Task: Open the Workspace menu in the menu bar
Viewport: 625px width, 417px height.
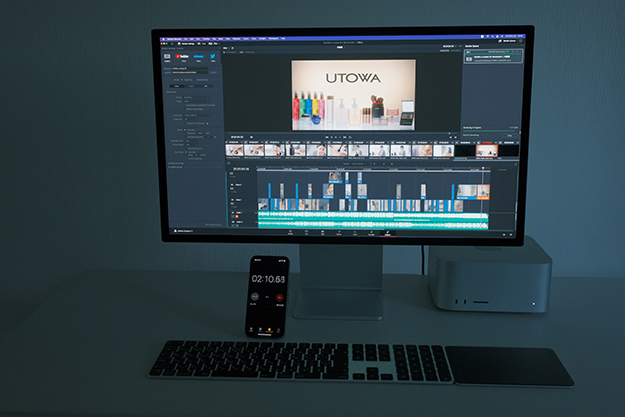Action: [x=273, y=39]
